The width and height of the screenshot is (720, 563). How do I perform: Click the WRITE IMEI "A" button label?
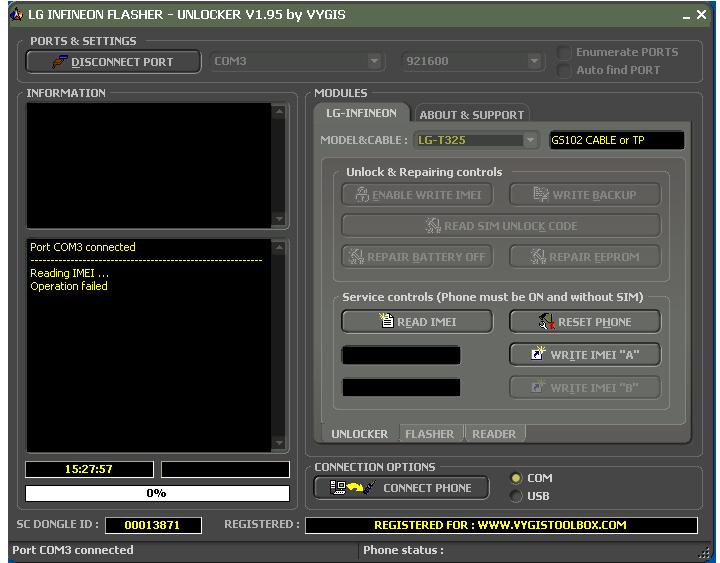point(595,355)
